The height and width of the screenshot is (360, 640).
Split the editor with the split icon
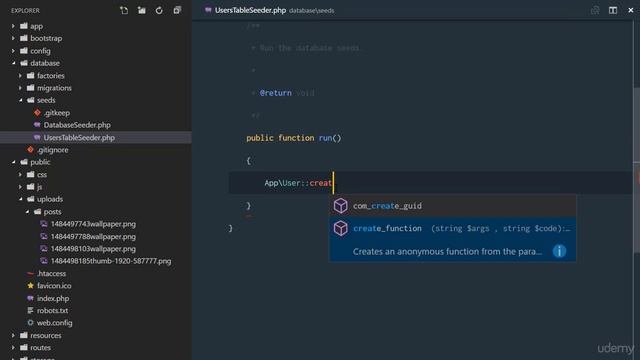click(613, 10)
